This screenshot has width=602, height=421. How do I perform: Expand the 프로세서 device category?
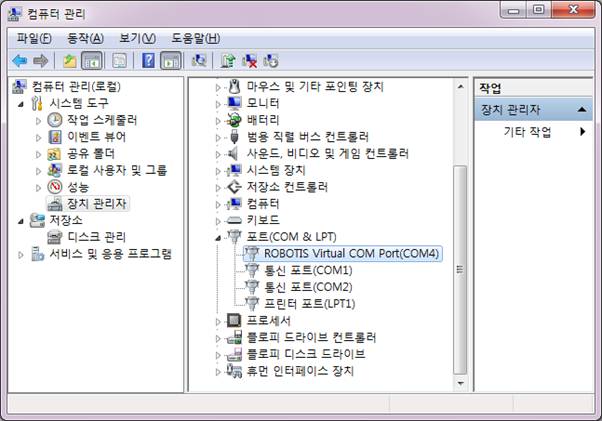[219, 321]
